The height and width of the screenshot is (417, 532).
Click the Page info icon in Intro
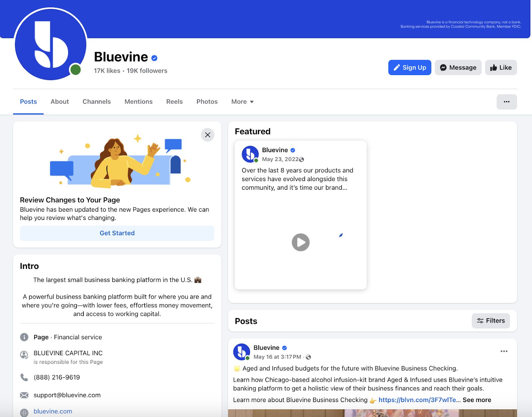24,337
